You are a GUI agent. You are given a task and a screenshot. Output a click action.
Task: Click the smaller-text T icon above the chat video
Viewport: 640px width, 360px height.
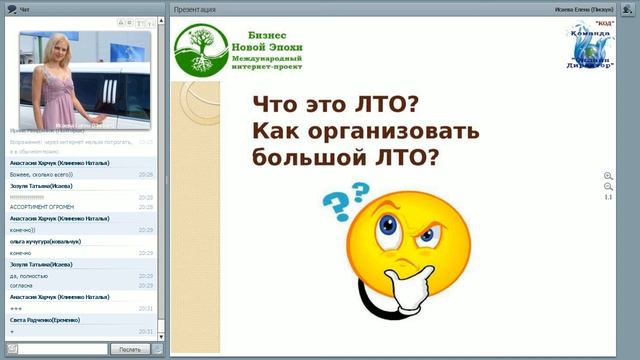(150, 24)
